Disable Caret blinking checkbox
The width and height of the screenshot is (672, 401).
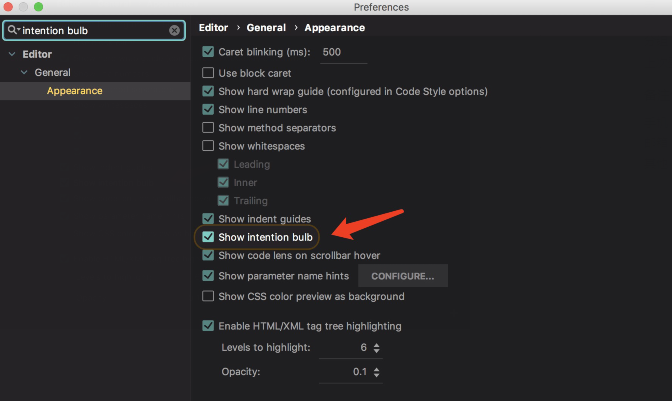(208, 52)
